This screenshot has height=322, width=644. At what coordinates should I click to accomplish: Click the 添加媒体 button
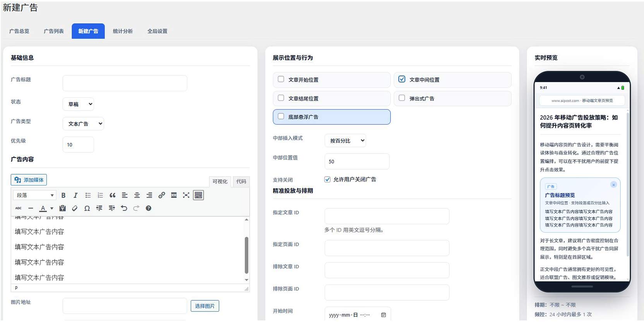(29, 180)
